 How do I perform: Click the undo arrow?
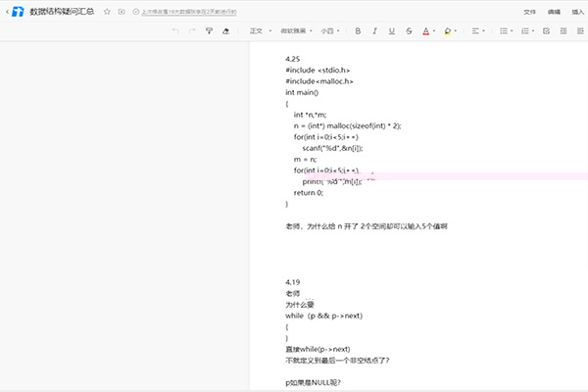point(175,31)
